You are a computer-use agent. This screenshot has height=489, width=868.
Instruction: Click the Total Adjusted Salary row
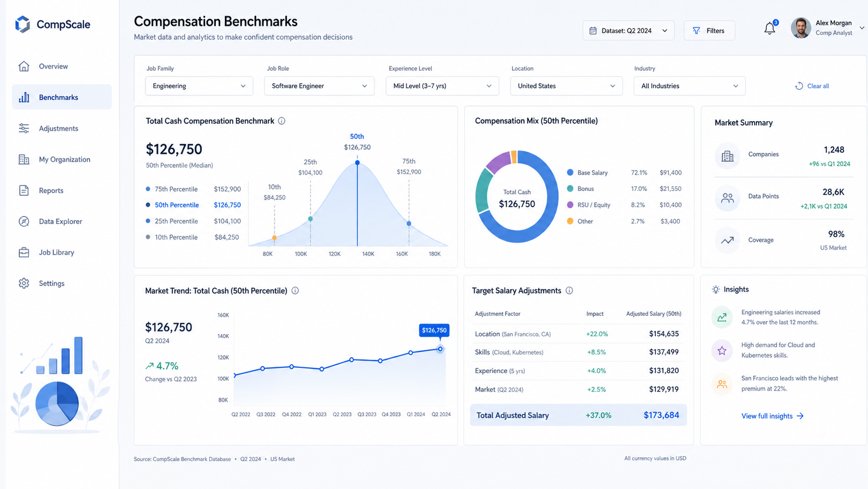pyautogui.click(x=578, y=415)
